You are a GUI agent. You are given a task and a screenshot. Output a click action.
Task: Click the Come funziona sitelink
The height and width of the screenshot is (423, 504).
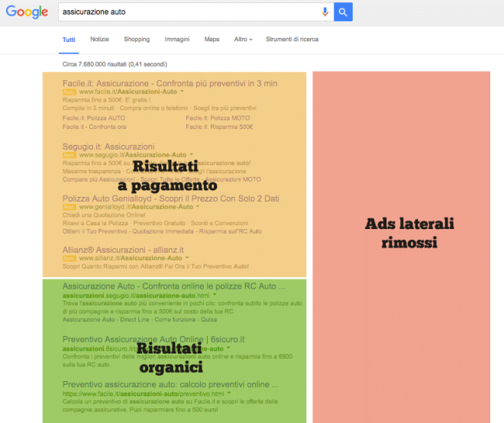point(175,319)
